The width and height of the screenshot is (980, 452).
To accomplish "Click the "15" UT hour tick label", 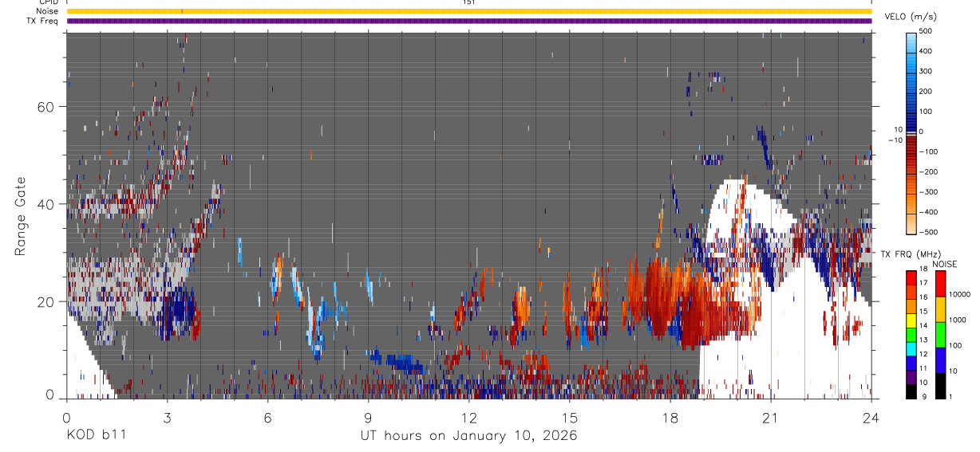I will 570,417.
